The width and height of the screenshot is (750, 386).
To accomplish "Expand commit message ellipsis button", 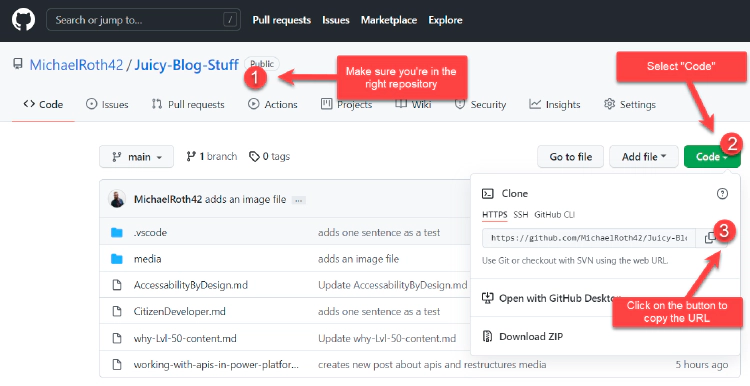I will coord(299,200).
